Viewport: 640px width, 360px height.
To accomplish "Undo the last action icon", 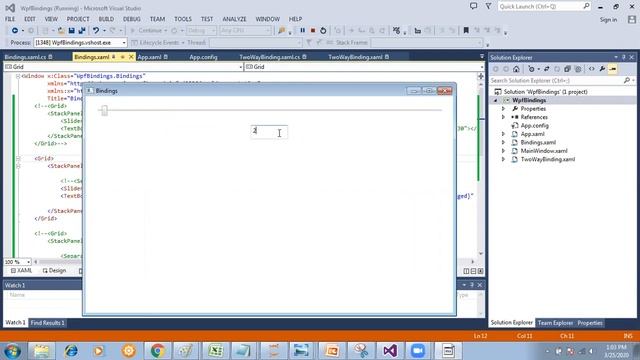I will (x=96, y=31).
